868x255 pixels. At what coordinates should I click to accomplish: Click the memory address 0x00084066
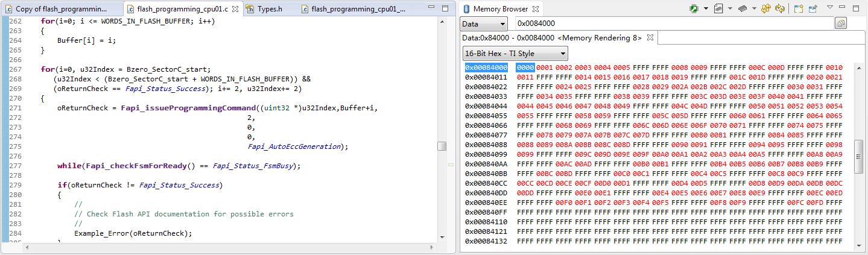tap(486, 125)
